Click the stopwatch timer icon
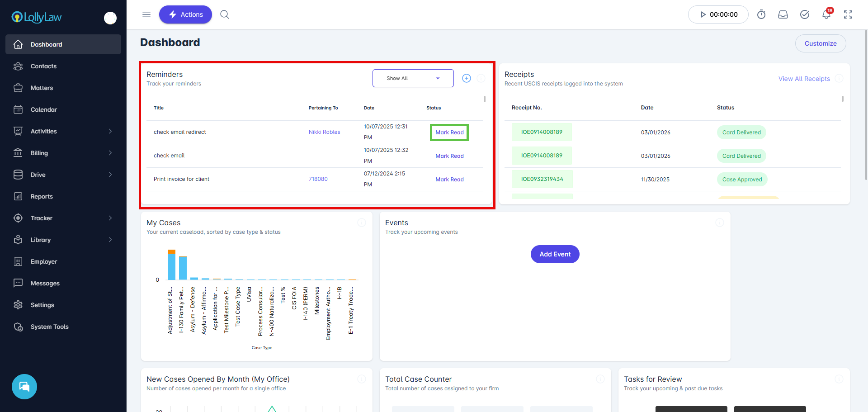 [761, 14]
